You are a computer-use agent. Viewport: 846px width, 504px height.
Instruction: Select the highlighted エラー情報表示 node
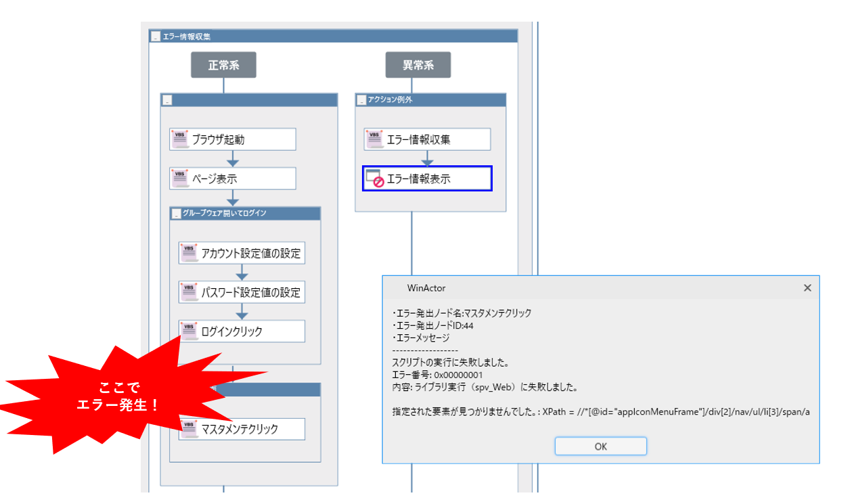[x=427, y=177]
